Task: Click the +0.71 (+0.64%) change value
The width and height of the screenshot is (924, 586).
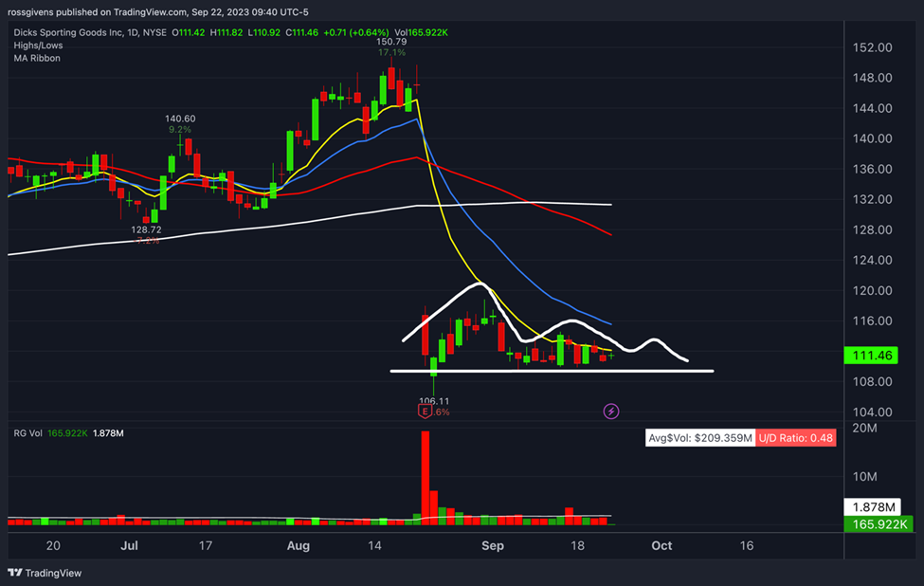Action: 356,32
